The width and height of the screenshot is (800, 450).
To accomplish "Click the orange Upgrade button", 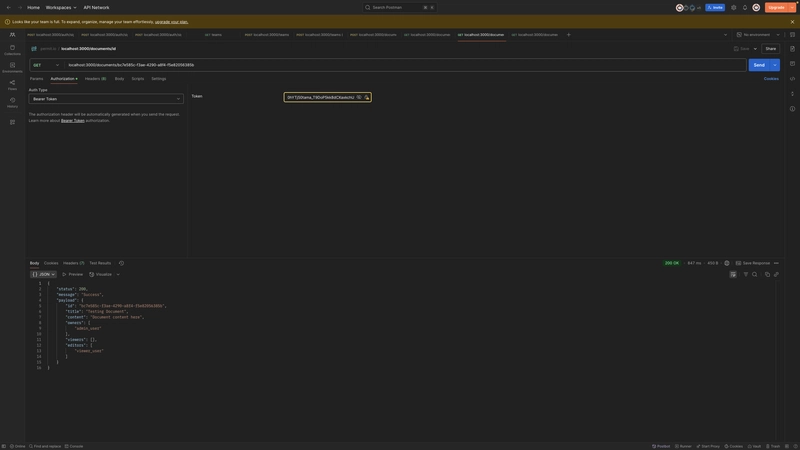I will pos(777,8).
